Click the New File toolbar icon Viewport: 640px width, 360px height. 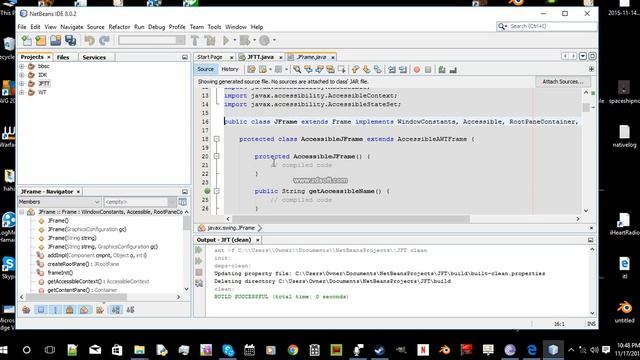click(27, 40)
